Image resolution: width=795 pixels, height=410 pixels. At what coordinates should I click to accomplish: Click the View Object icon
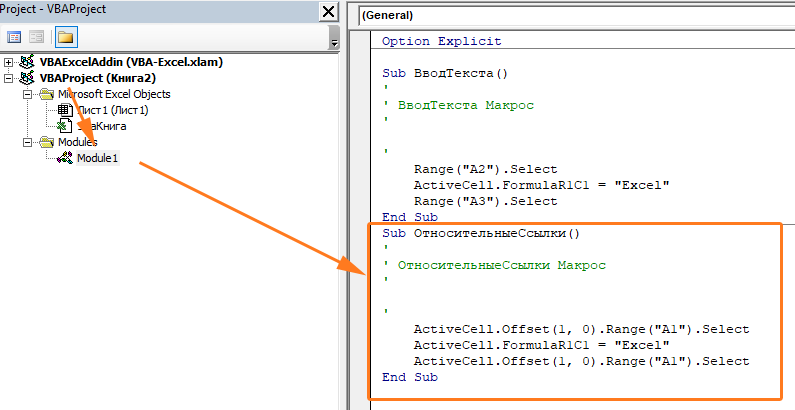(37, 37)
